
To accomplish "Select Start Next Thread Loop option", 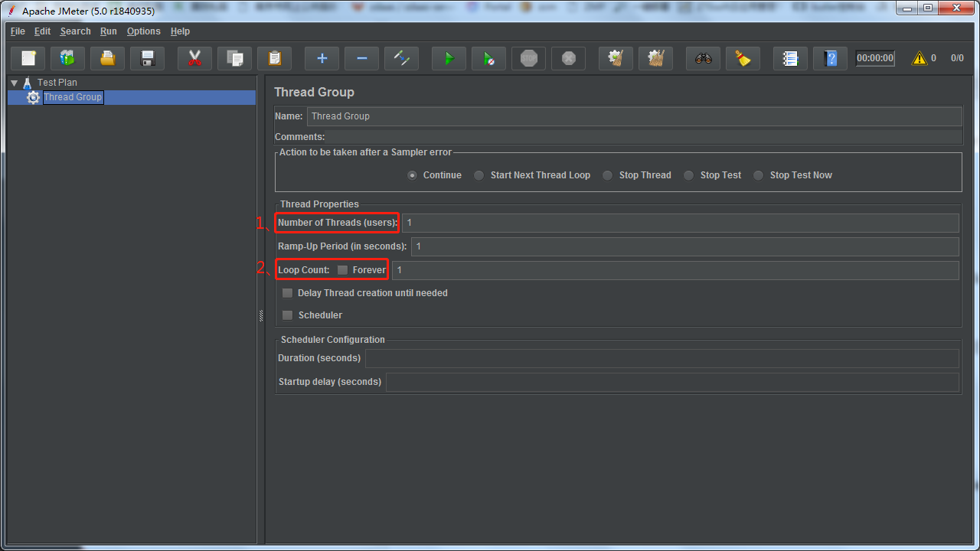I will pos(479,175).
